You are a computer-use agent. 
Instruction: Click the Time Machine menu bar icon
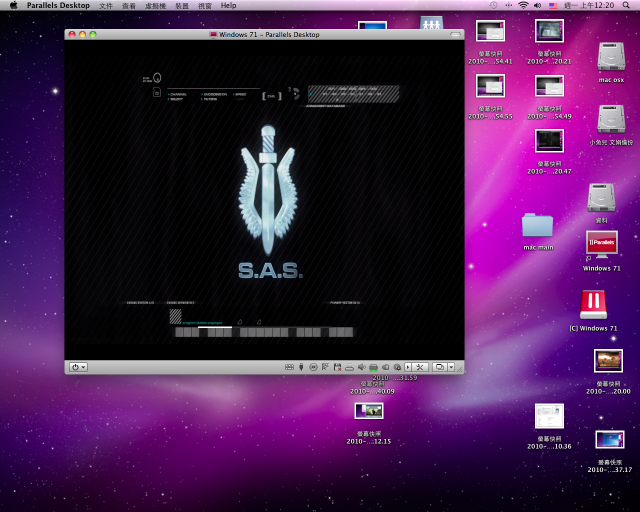click(x=493, y=5)
